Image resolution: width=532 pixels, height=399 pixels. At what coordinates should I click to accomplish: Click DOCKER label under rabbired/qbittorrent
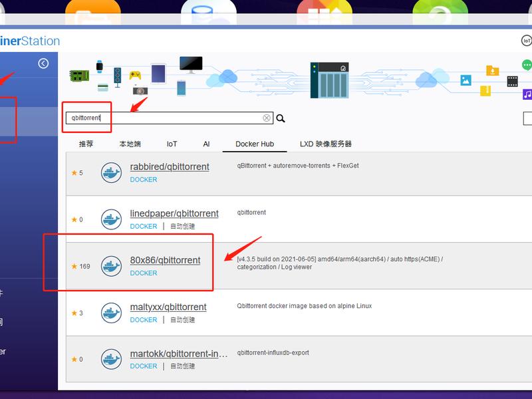144,180
